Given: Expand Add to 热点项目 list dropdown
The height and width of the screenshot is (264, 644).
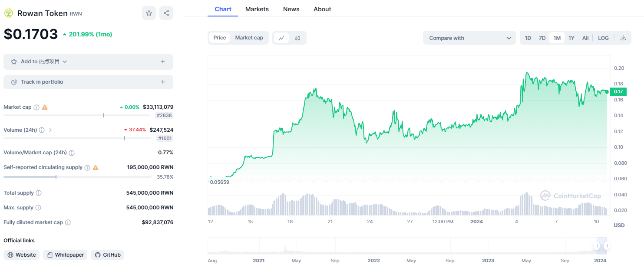Looking at the screenshot, I should click(x=65, y=62).
